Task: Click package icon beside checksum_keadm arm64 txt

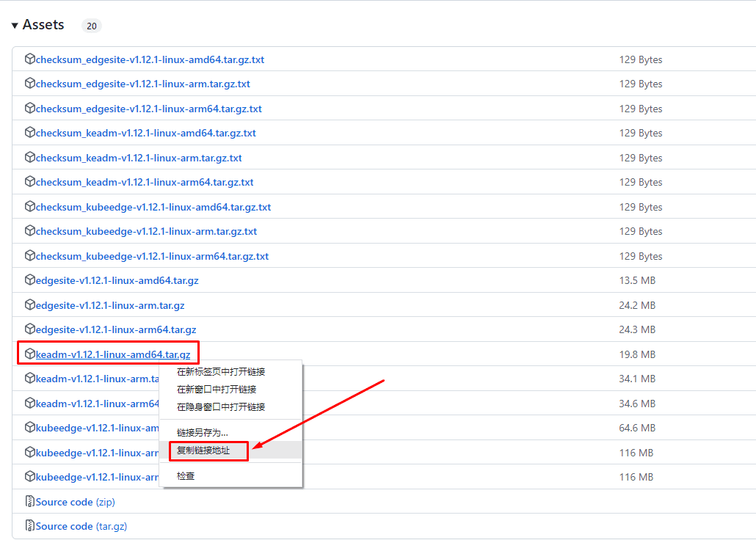Action: [x=30, y=181]
